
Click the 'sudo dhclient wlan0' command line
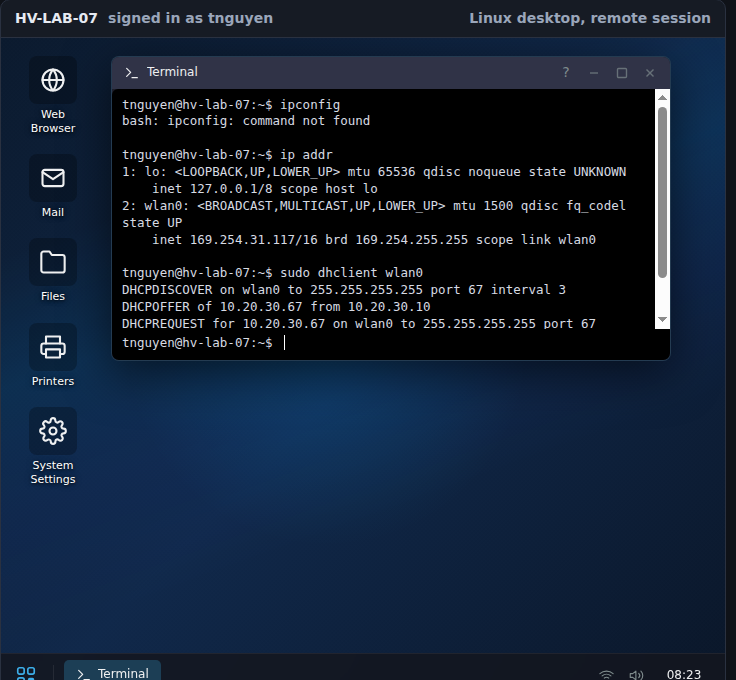coord(272,273)
